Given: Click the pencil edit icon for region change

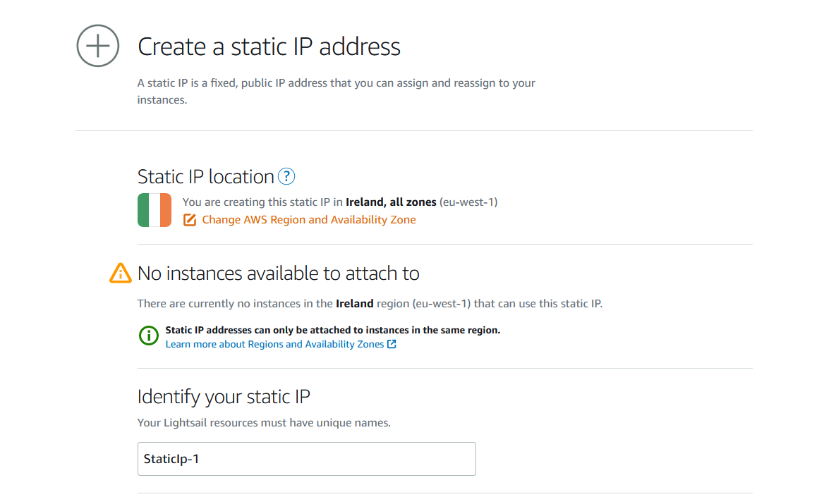Looking at the screenshot, I should [x=190, y=220].
